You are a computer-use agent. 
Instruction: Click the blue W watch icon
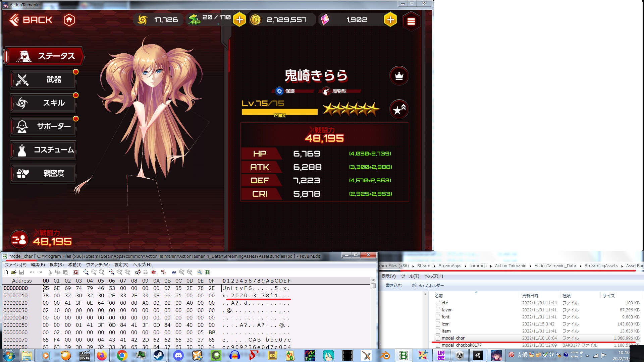[174, 272]
